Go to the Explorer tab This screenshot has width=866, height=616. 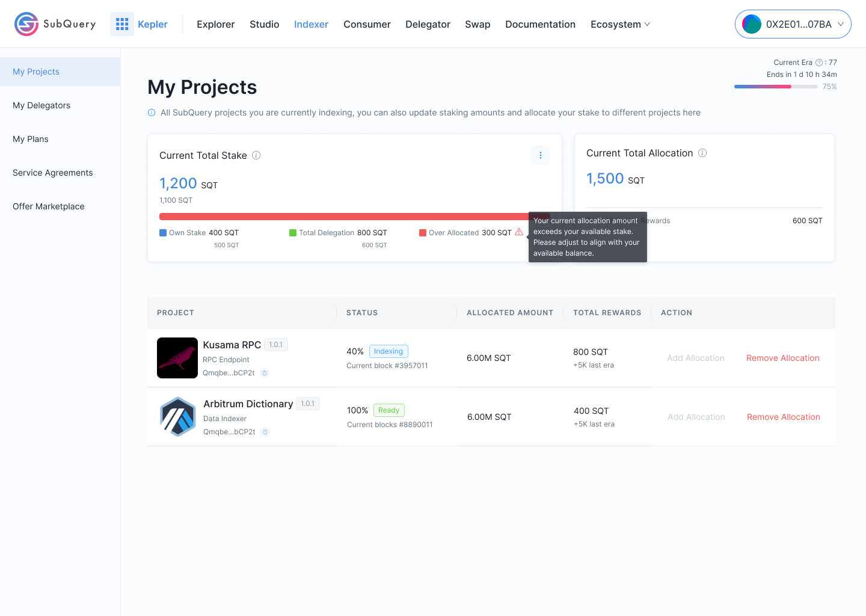[215, 24]
